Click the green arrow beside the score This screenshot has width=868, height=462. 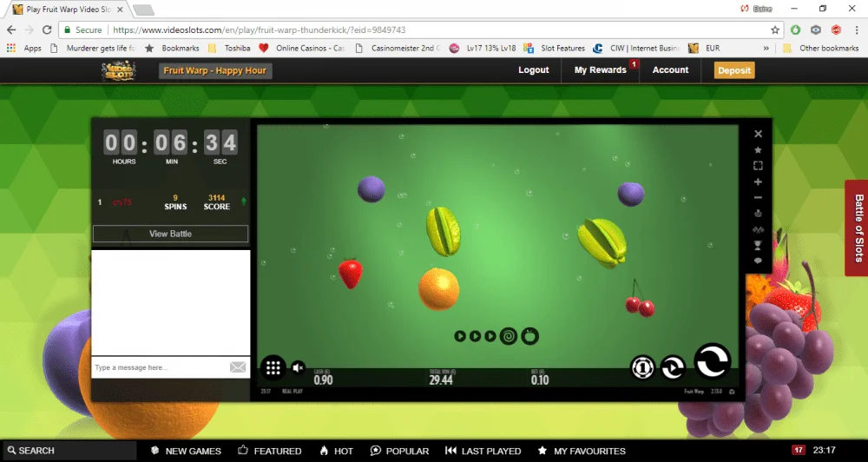pos(244,201)
